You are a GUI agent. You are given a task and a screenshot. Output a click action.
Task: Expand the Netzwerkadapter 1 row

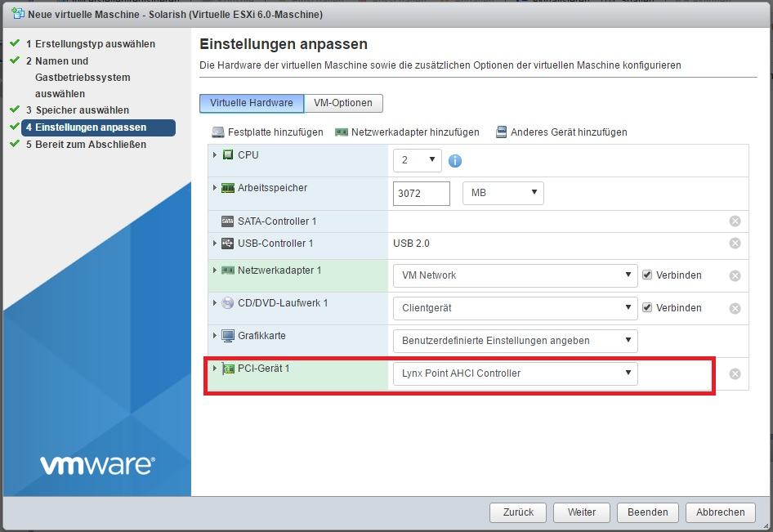pyautogui.click(x=215, y=270)
